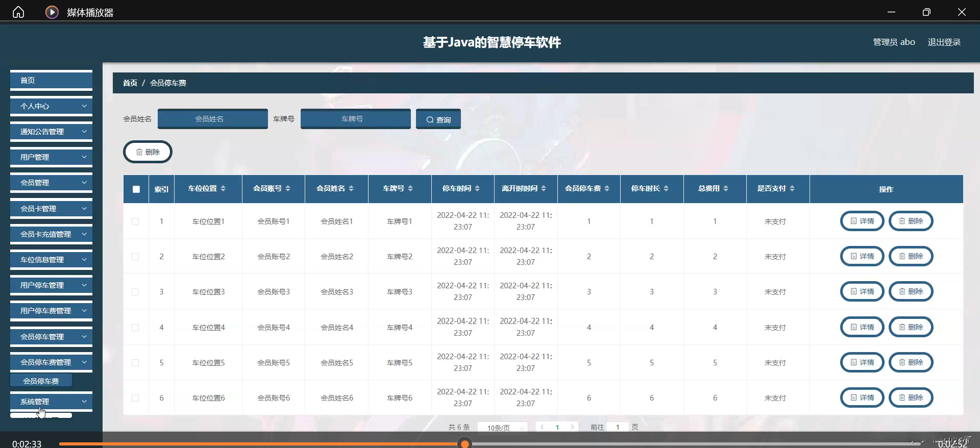This screenshot has width=980, height=448.
Task: Delete row 6 车位位置6
Action: 911,397
